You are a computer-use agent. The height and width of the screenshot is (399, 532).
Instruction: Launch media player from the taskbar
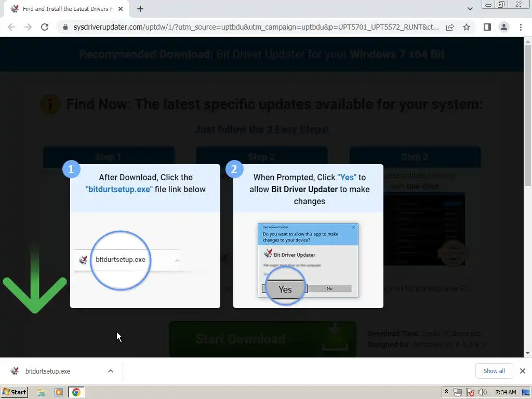pyautogui.click(x=59, y=393)
